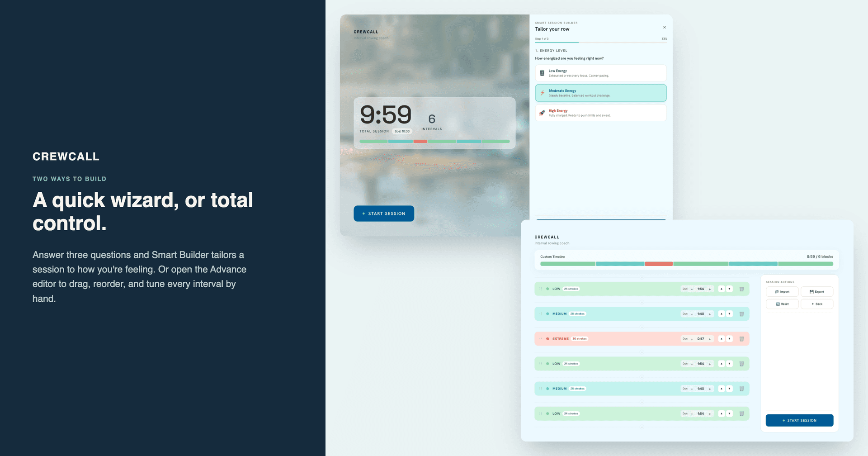Choose the High Energy option
Screen dimensions: 868x456
coord(601,113)
